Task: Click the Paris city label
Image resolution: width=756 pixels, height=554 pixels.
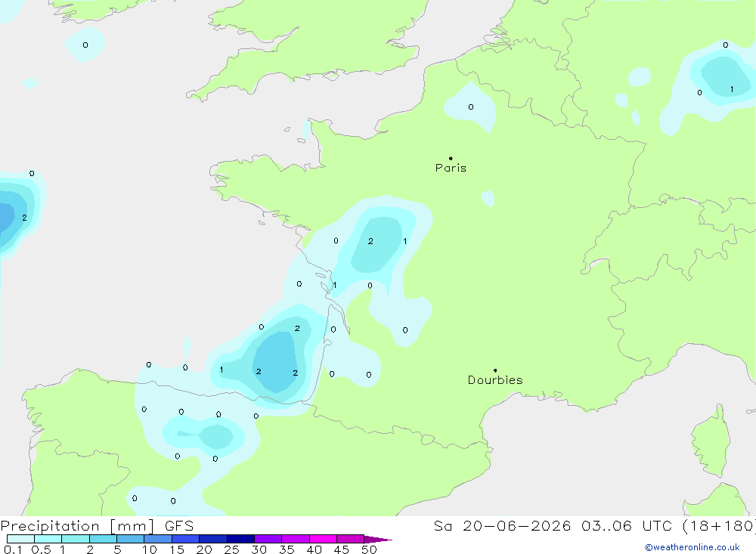Action: pyautogui.click(x=451, y=168)
